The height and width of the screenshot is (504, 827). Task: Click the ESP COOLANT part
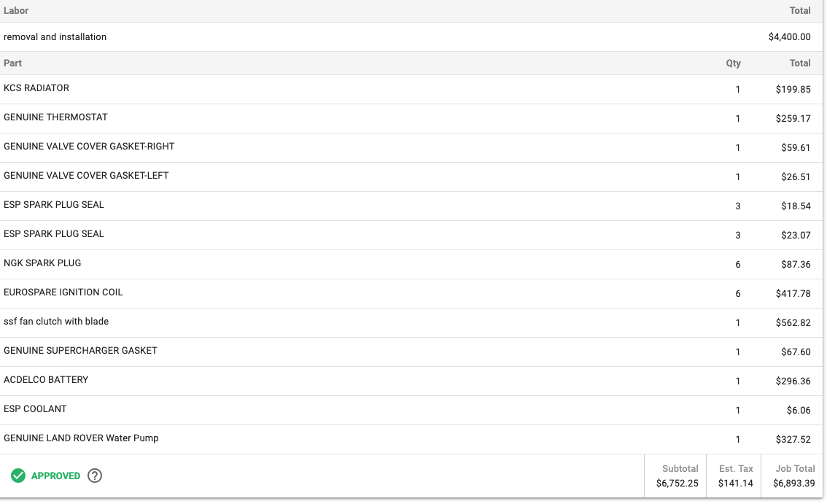coord(35,409)
